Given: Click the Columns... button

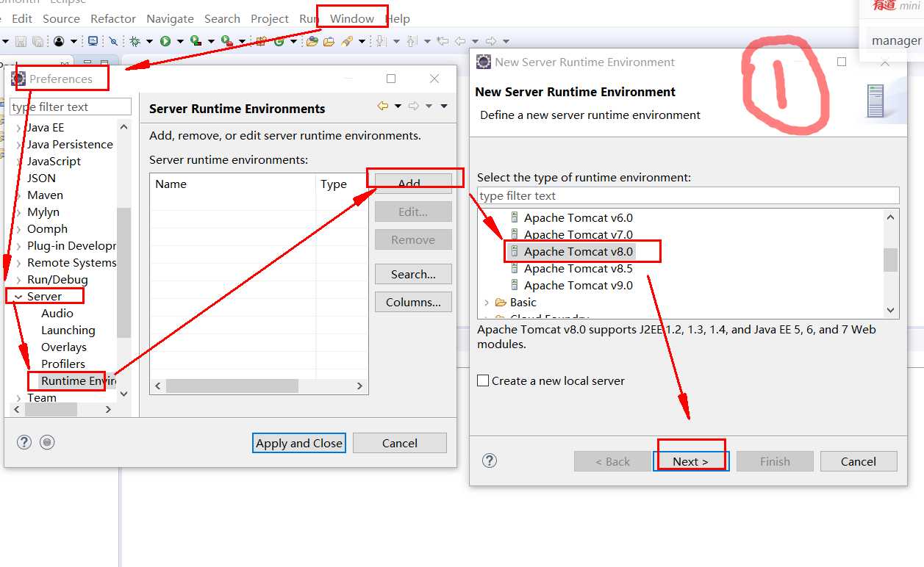Looking at the screenshot, I should click(x=413, y=302).
